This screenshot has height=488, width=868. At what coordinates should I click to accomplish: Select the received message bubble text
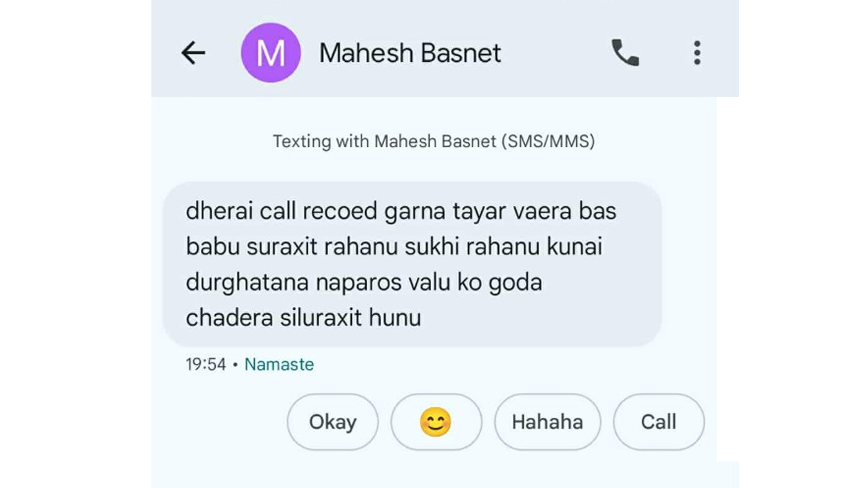tap(412, 264)
